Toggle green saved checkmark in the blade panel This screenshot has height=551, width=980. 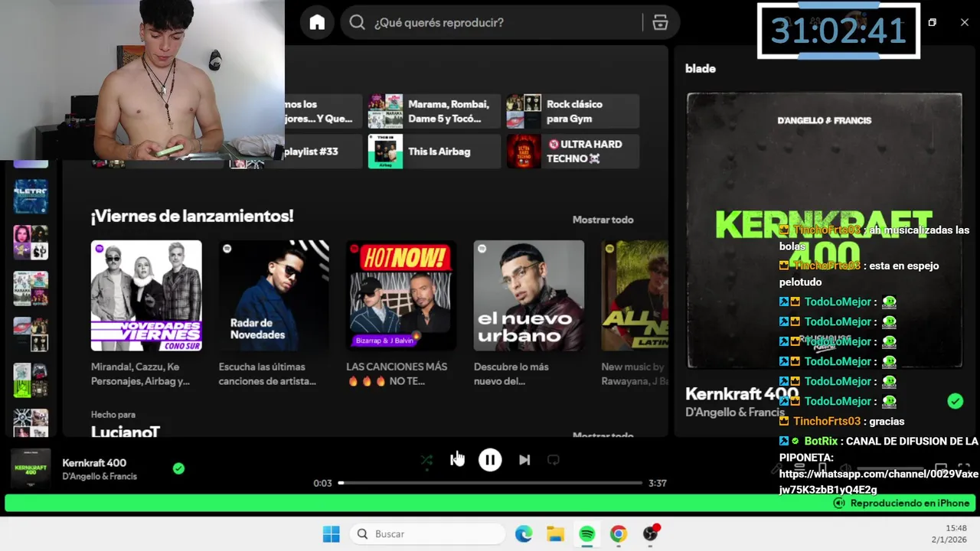(955, 401)
